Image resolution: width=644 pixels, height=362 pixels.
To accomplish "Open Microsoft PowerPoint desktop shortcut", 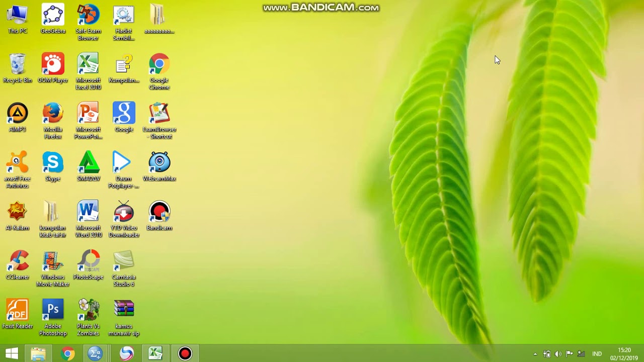I will coord(88,121).
